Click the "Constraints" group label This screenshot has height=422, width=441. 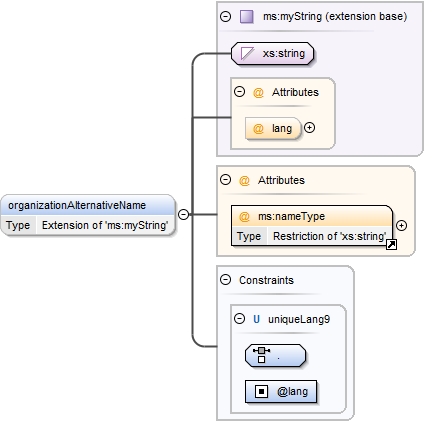[x=266, y=280]
